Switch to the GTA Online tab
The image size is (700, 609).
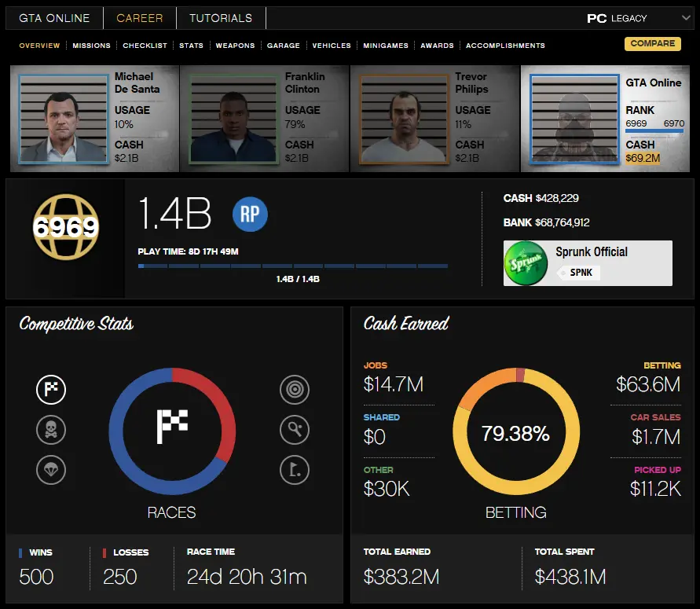coord(54,18)
